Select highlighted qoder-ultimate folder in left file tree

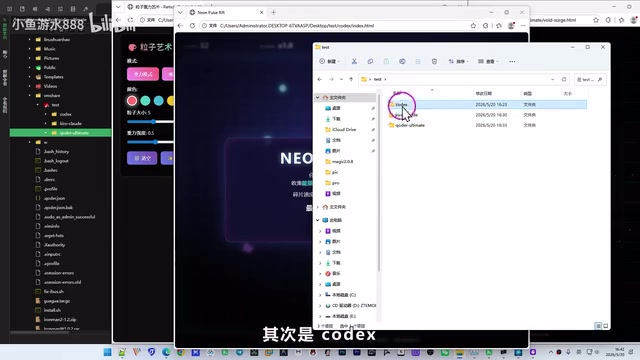(x=60, y=133)
